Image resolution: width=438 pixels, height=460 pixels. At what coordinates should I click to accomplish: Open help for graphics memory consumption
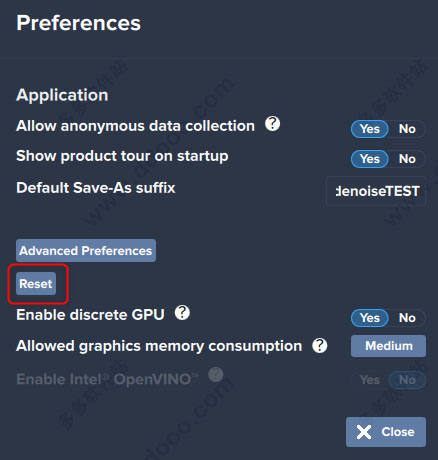pos(320,345)
